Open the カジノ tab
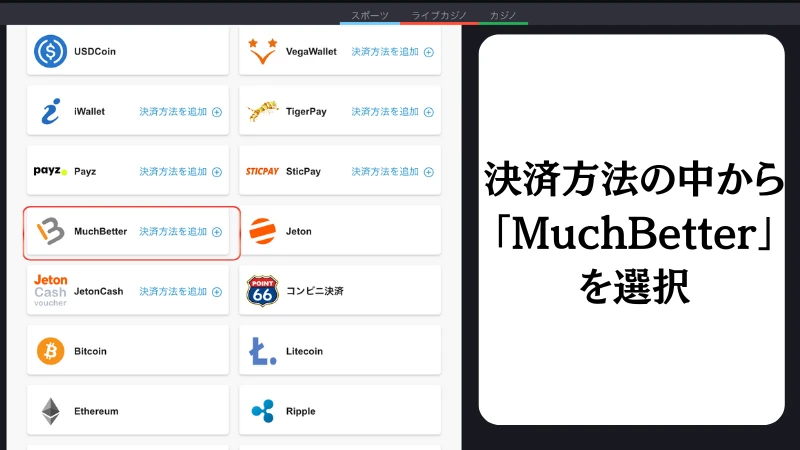This screenshot has height=450, width=800. (x=503, y=15)
